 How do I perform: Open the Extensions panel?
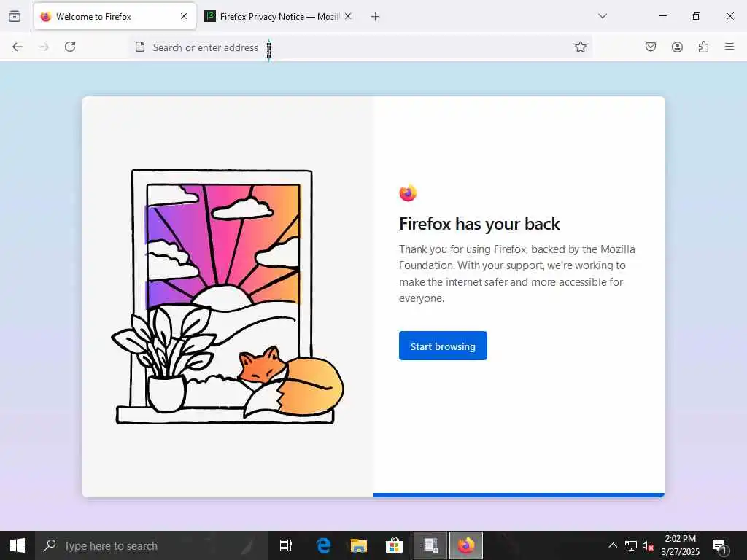click(703, 47)
